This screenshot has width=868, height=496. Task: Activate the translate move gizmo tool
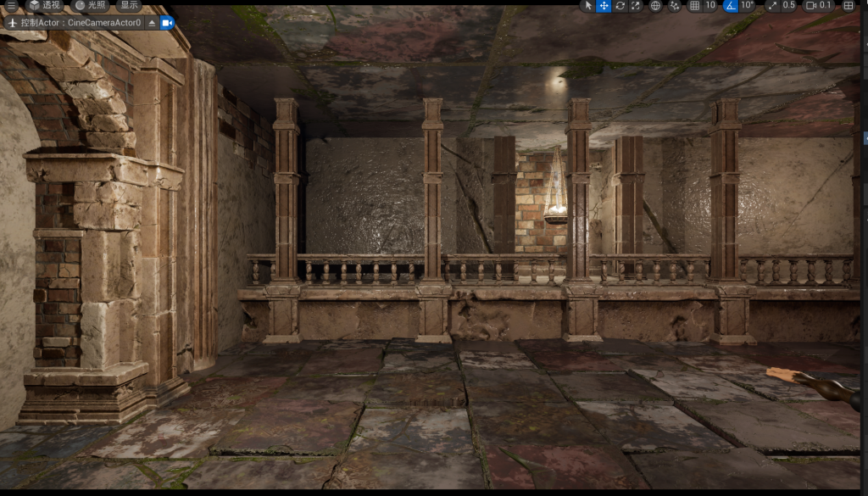604,5
